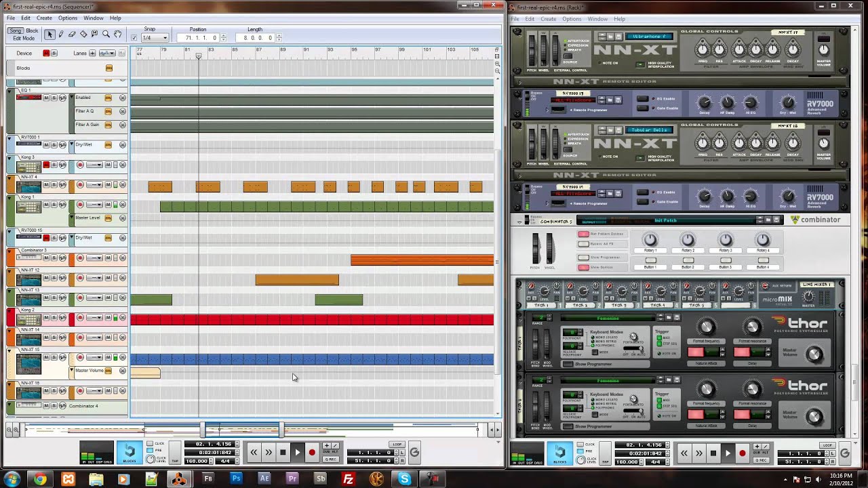Select the Eraser tool in sequencer toolbar

pos(72,34)
